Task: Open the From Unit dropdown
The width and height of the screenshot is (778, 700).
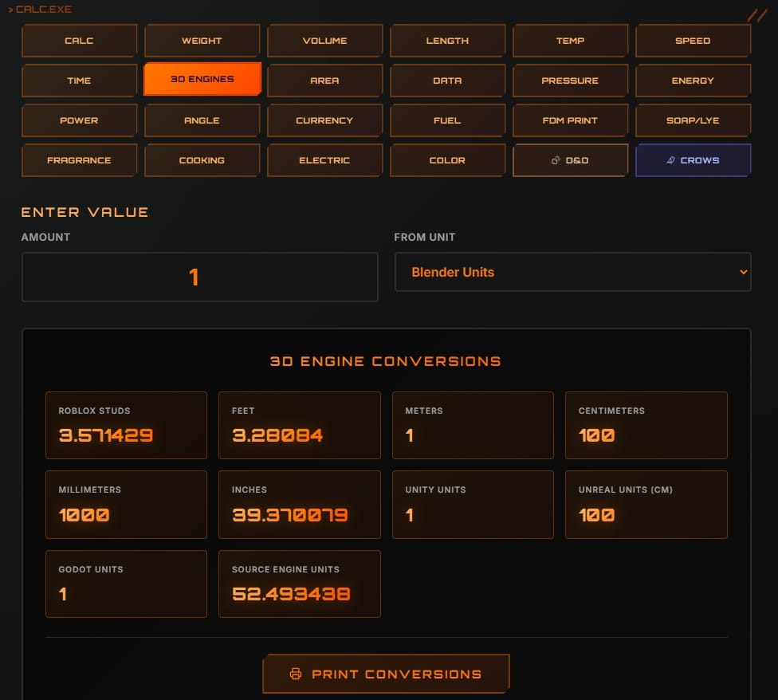Action: coord(572,272)
